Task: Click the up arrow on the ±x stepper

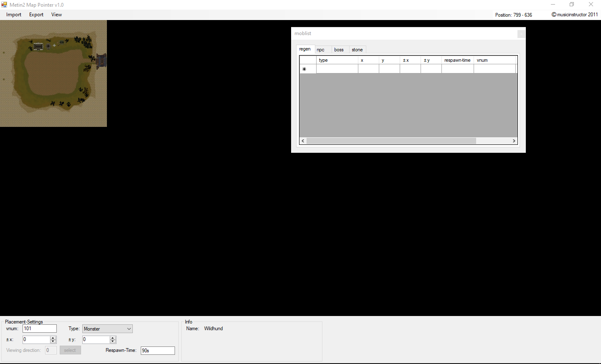Action: 53,337
